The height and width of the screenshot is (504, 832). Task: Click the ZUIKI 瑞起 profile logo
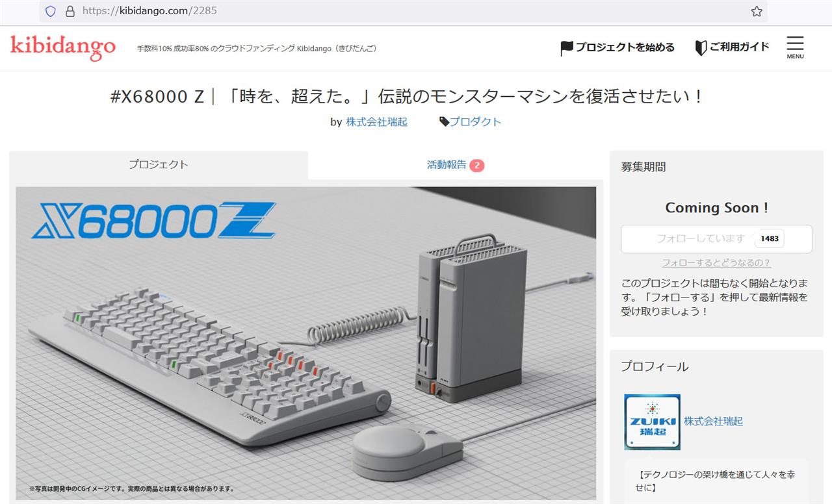[x=652, y=422]
